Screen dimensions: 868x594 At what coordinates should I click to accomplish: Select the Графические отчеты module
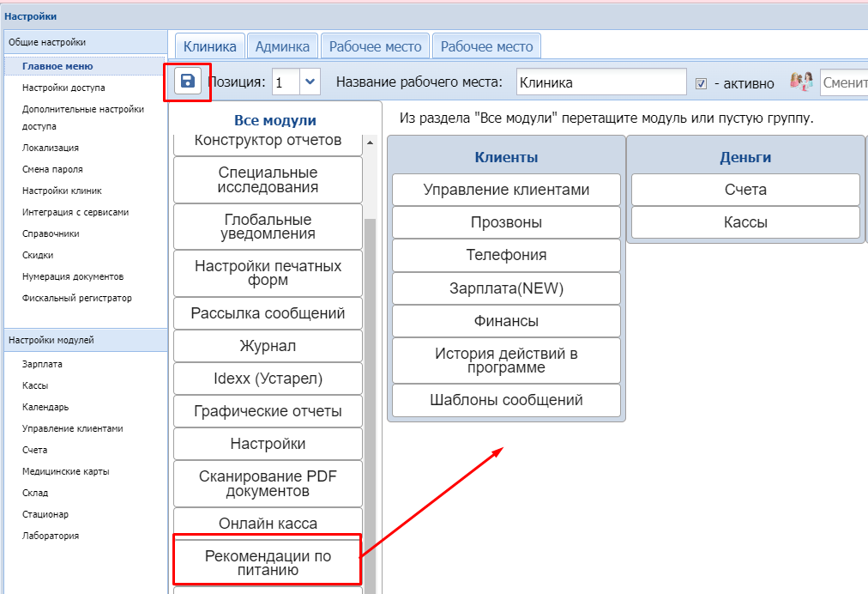coord(268,412)
